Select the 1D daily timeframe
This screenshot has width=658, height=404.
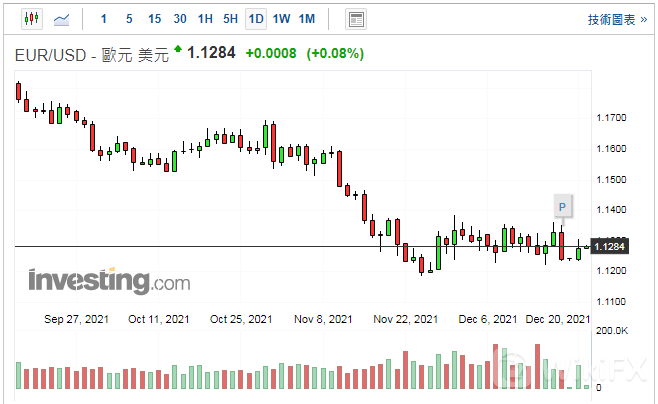(256, 19)
